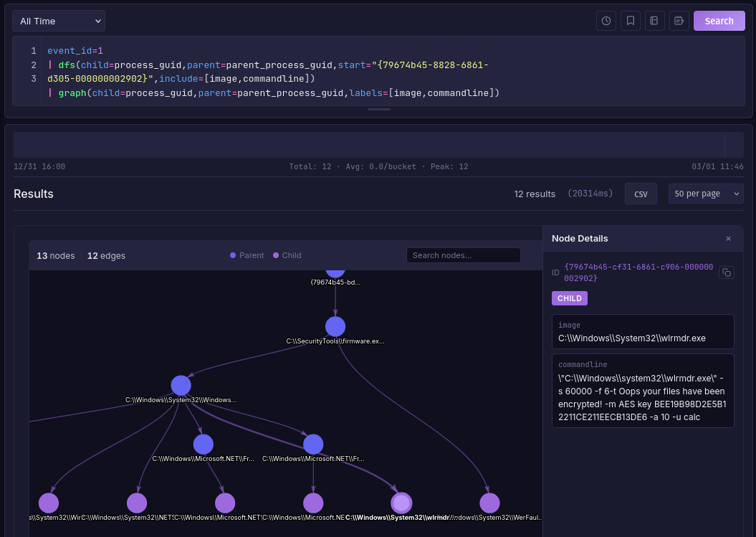
Task: Run the Search button
Action: [719, 21]
